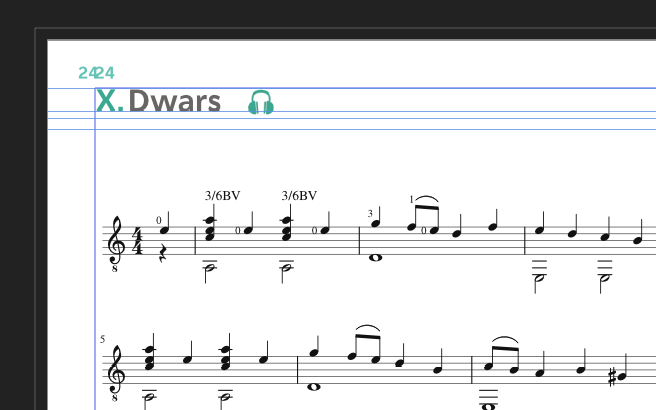Click the green headphones audio icon

261,102
